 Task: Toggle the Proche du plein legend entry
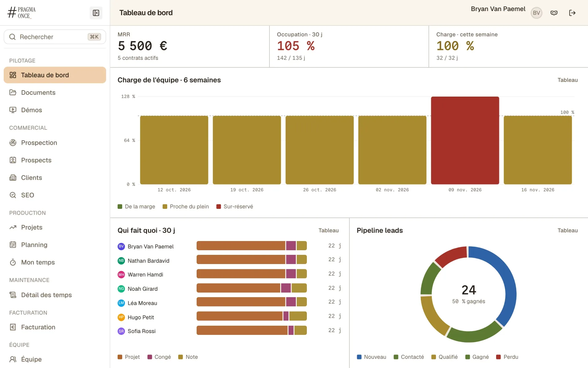(186, 207)
